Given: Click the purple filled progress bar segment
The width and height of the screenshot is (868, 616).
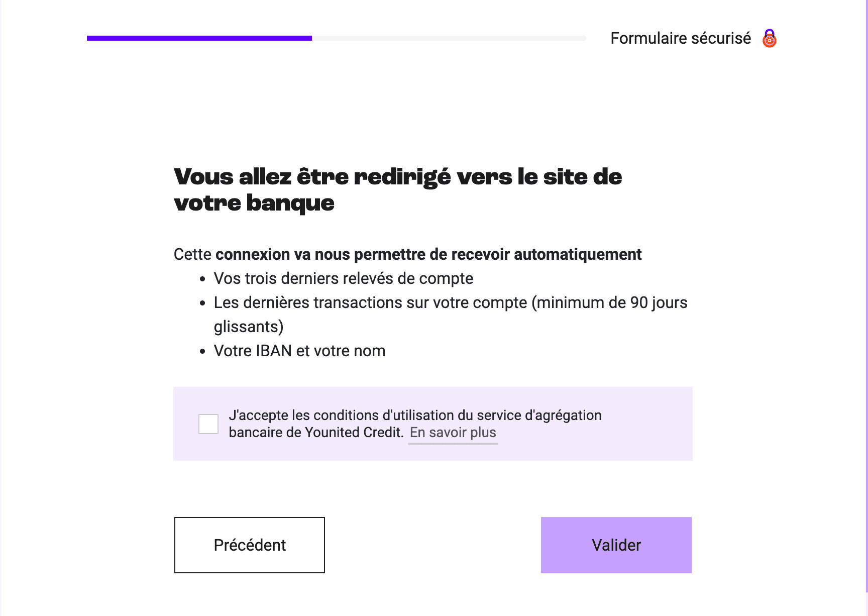Looking at the screenshot, I should tap(199, 38).
